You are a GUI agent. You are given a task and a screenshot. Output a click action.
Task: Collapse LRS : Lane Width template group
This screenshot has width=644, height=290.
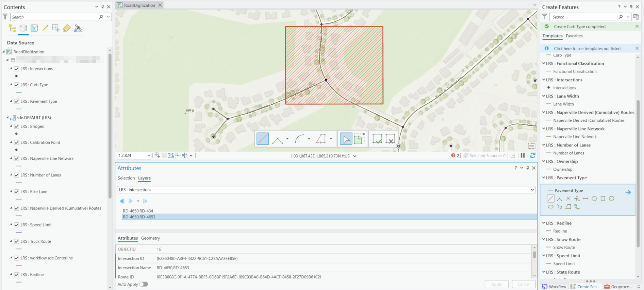[544, 96]
